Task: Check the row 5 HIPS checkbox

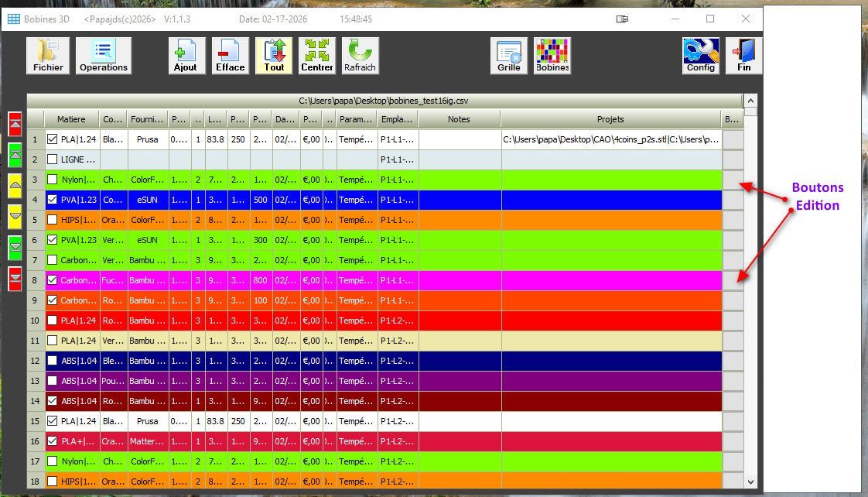Action: coord(52,220)
